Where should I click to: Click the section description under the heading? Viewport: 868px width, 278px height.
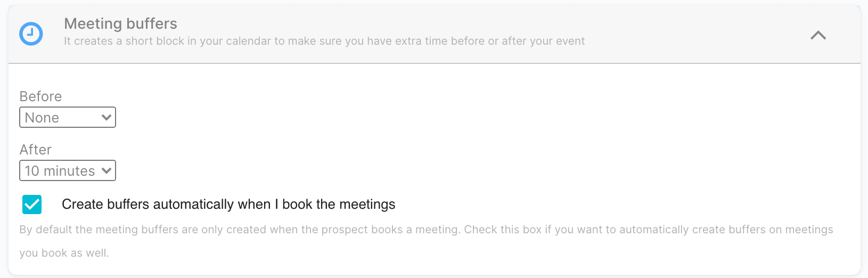click(x=324, y=41)
